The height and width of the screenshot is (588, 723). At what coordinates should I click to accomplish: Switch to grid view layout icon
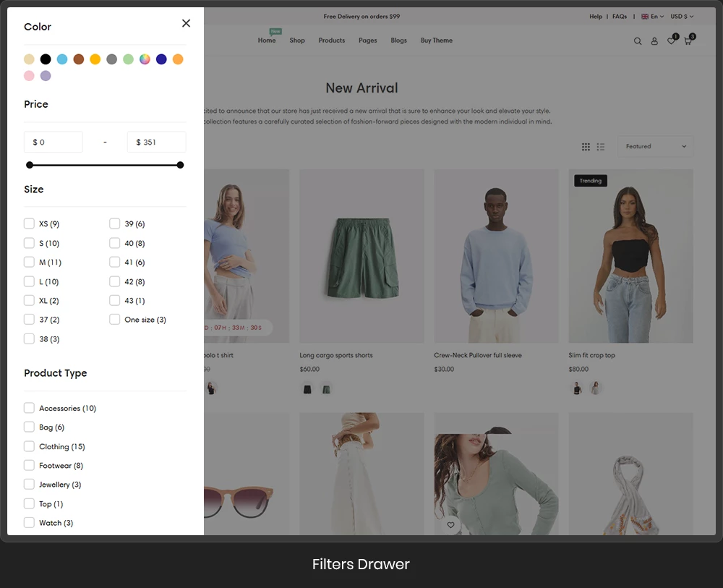[586, 147]
